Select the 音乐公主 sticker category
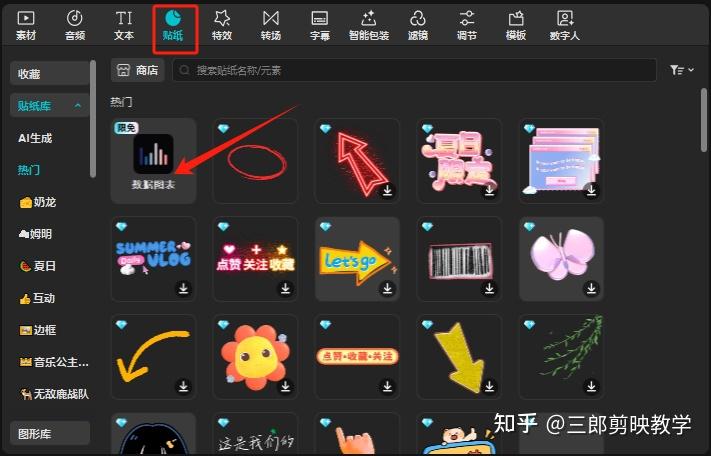The image size is (711, 456). coord(54,362)
